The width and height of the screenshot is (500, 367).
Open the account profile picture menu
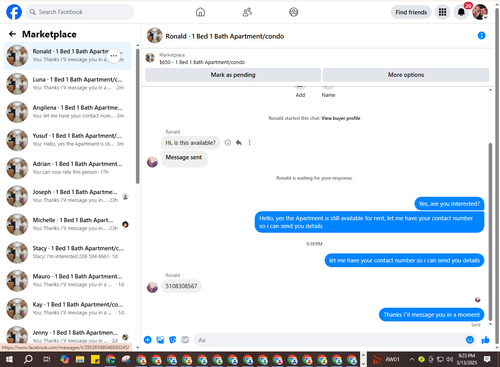(x=480, y=12)
